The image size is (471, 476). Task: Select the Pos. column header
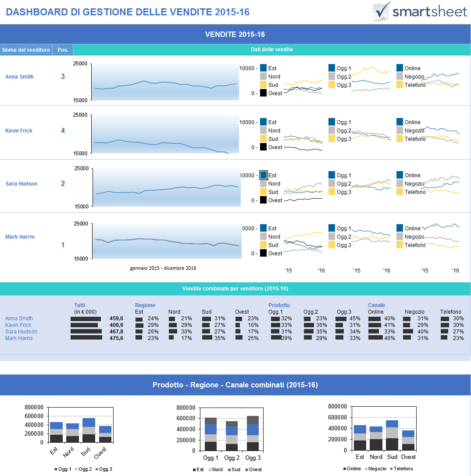pos(63,50)
